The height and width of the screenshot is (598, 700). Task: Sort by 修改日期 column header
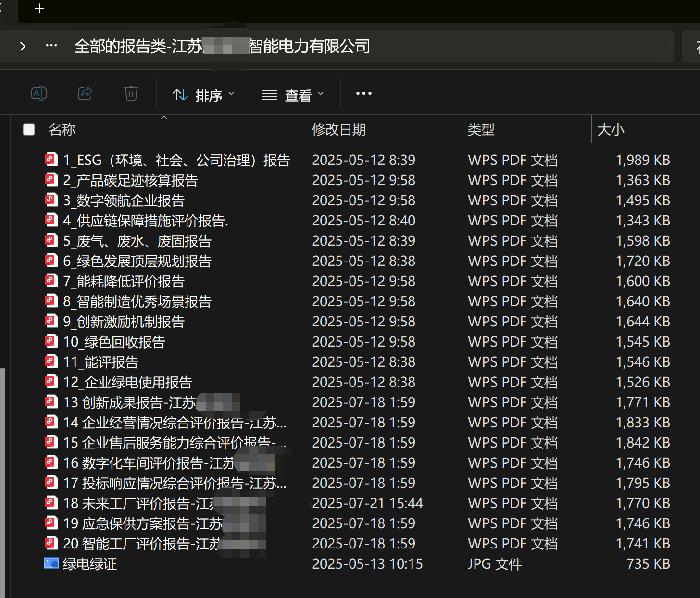(339, 129)
